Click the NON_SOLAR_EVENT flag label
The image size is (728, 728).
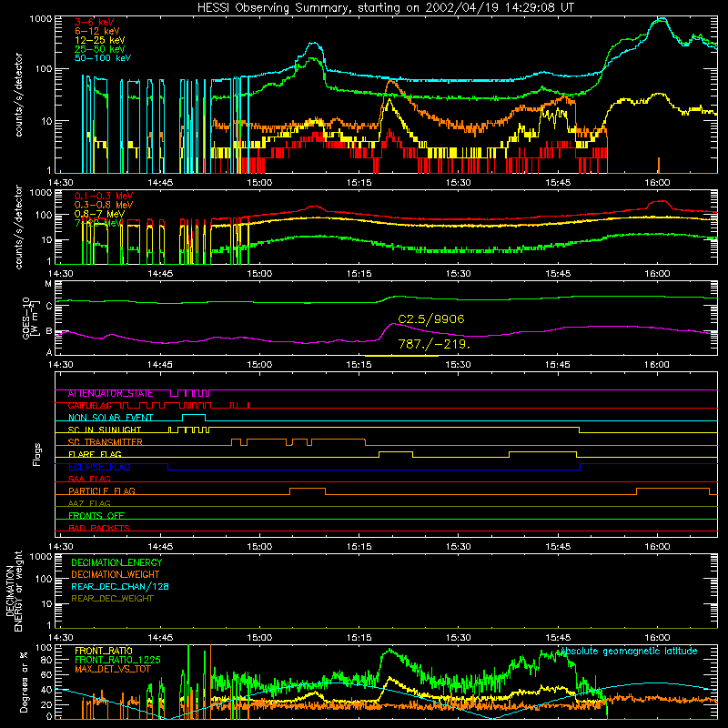pos(110,418)
